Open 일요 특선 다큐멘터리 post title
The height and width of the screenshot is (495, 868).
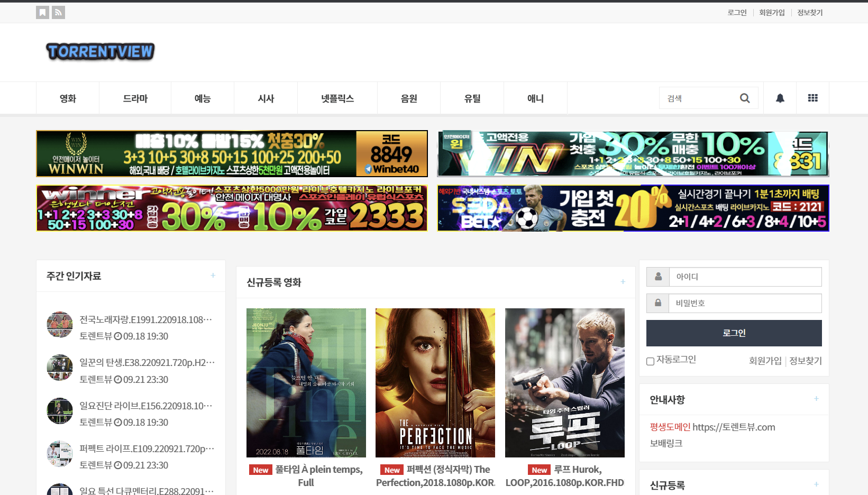tap(147, 491)
